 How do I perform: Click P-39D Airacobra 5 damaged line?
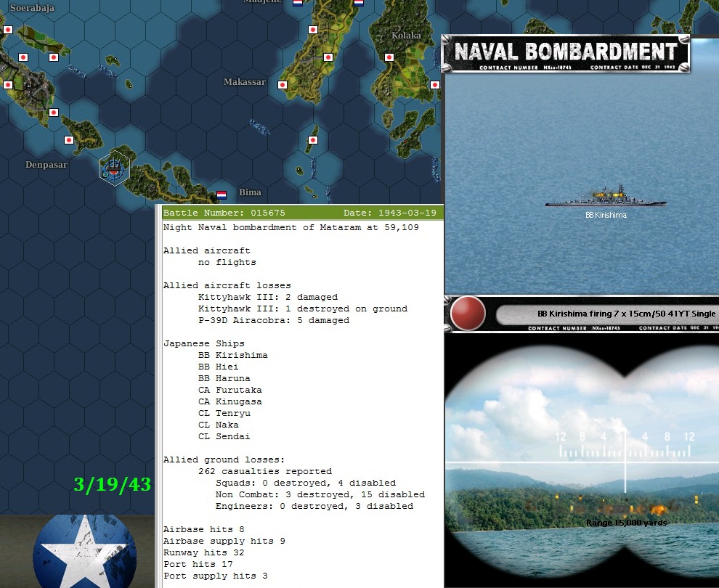[x=274, y=320]
